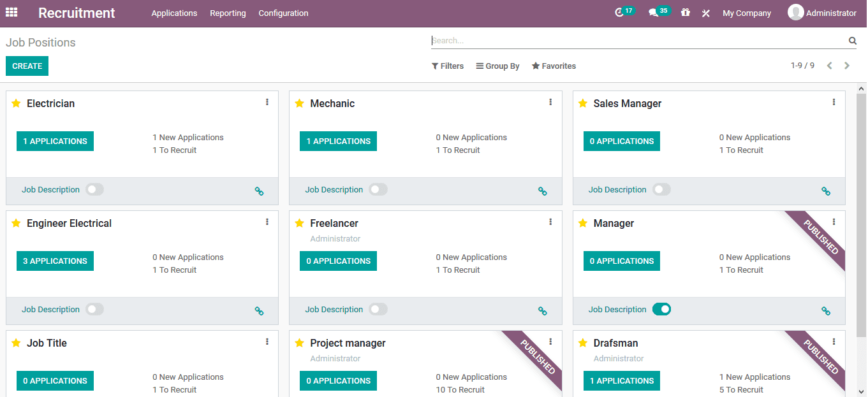Toggle favorite star on Manager card
Screen dimensions: 868x397
(x=582, y=223)
